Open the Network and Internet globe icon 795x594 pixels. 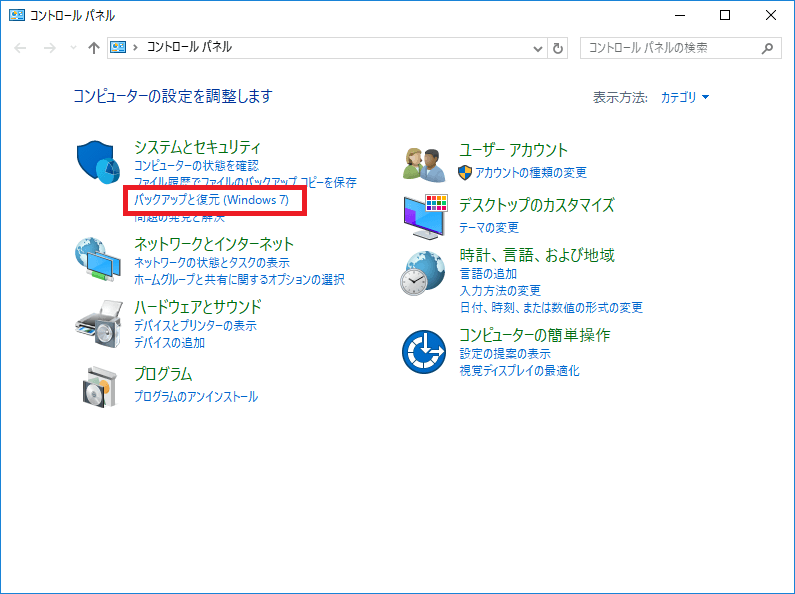click(98, 259)
